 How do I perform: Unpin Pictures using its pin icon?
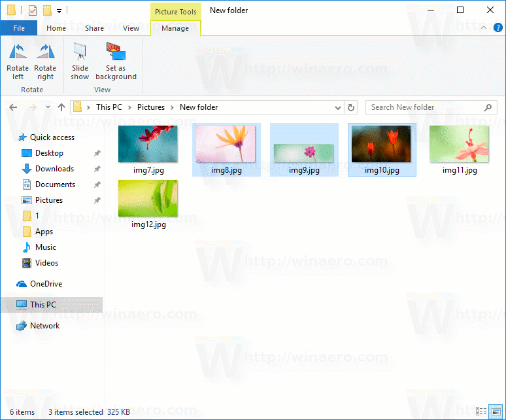pyautogui.click(x=97, y=200)
